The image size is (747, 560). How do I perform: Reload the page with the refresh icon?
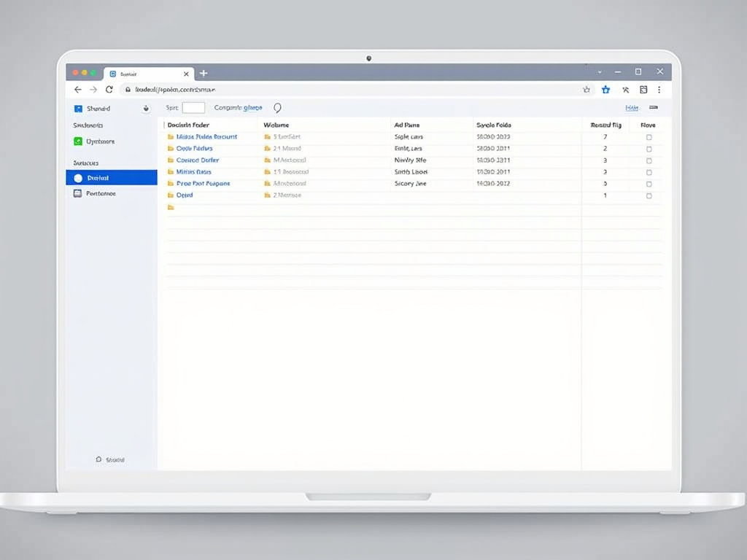click(109, 90)
